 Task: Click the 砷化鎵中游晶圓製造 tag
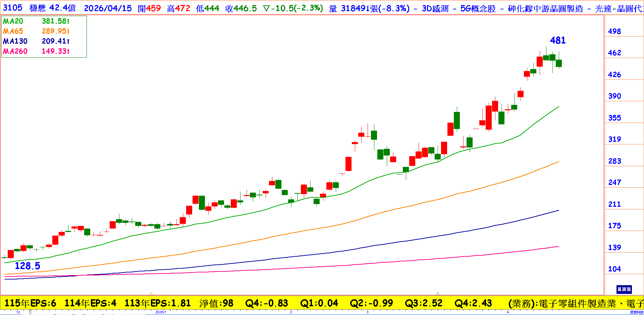coord(545,9)
